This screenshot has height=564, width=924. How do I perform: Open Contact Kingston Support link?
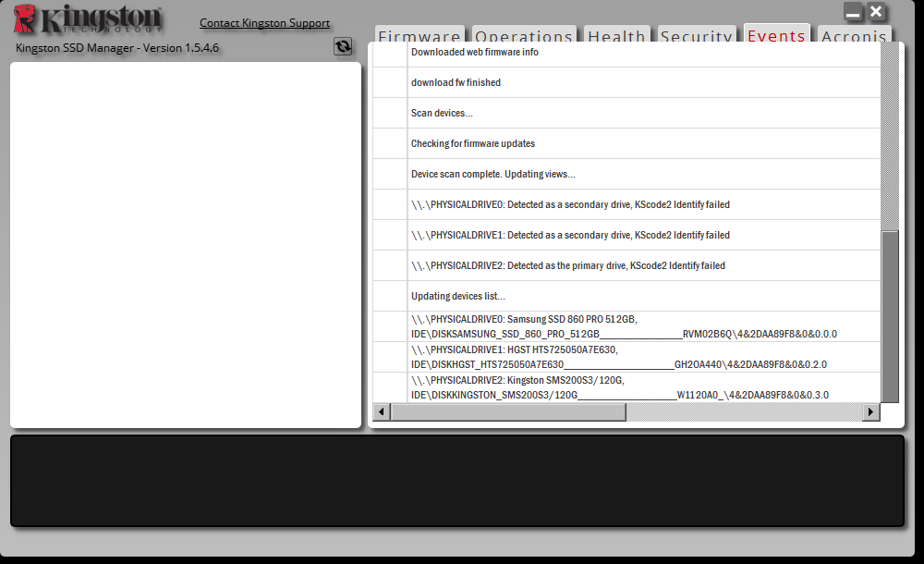pyautogui.click(x=264, y=23)
